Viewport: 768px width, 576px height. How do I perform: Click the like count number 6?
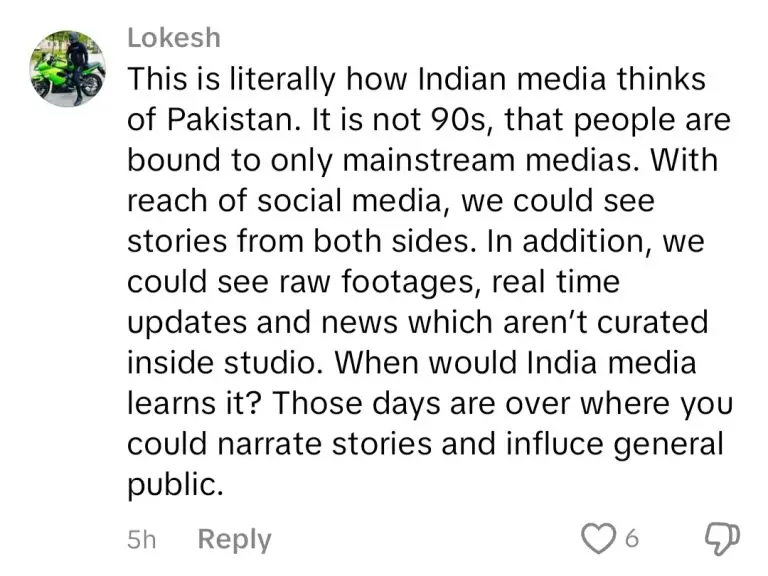tap(631, 540)
